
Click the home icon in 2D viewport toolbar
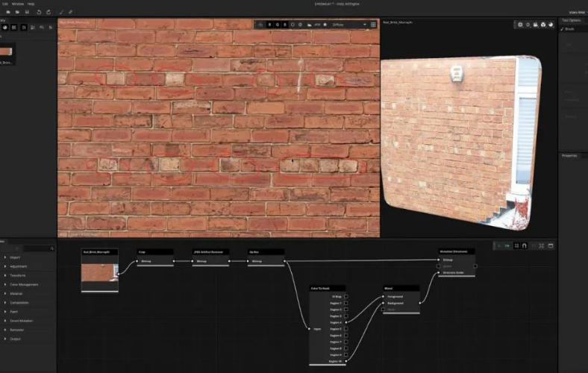260,25
